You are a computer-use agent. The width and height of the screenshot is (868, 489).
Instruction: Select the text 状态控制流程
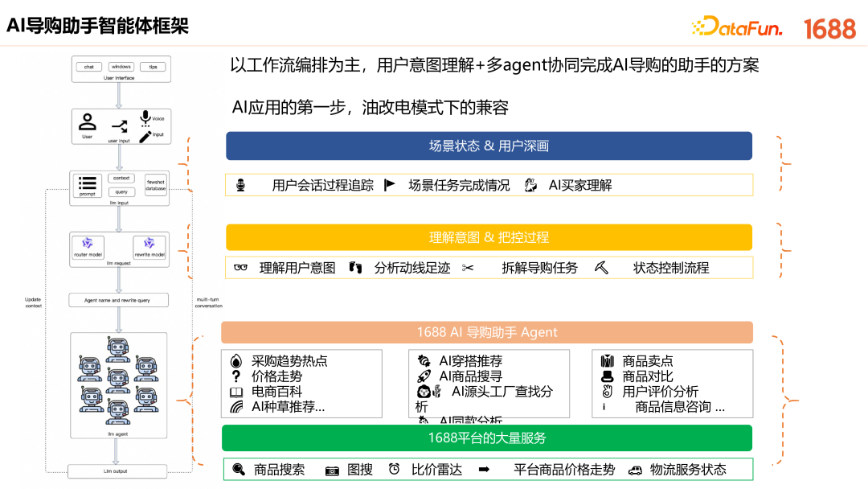(671, 268)
